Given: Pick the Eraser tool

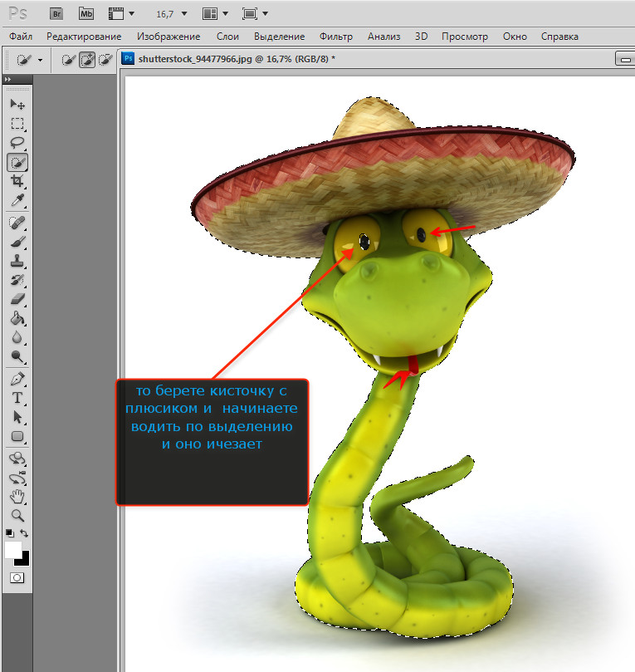Looking at the screenshot, I should point(17,299).
